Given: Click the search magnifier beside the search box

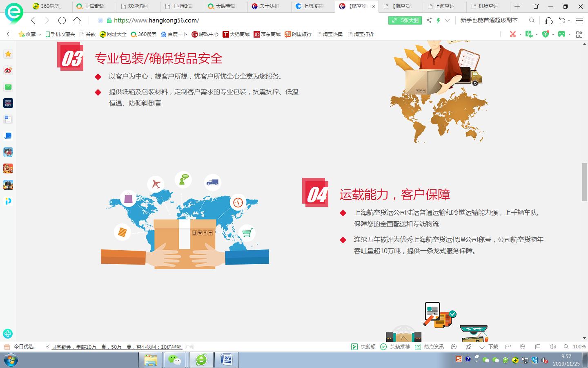Looking at the screenshot, I should coord(532,20).
